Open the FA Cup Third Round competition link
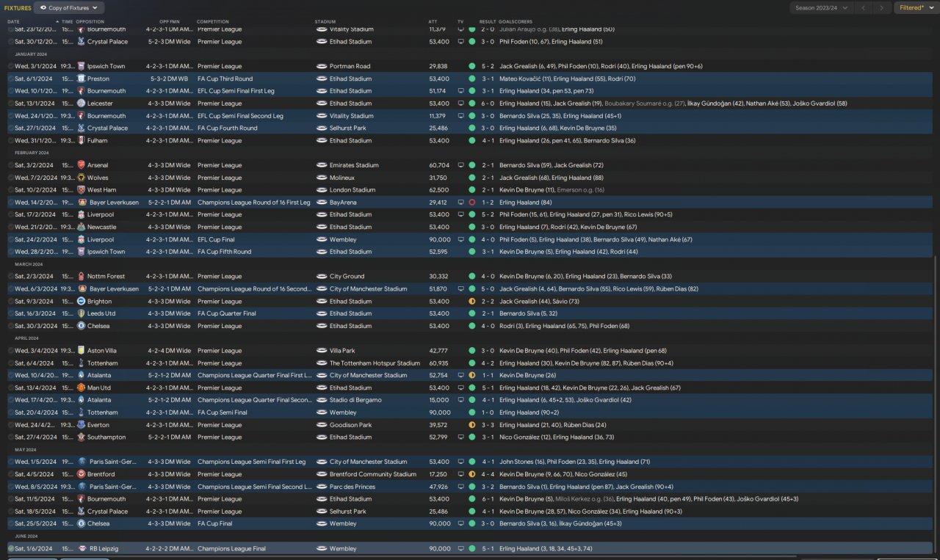 click(225, 79)
